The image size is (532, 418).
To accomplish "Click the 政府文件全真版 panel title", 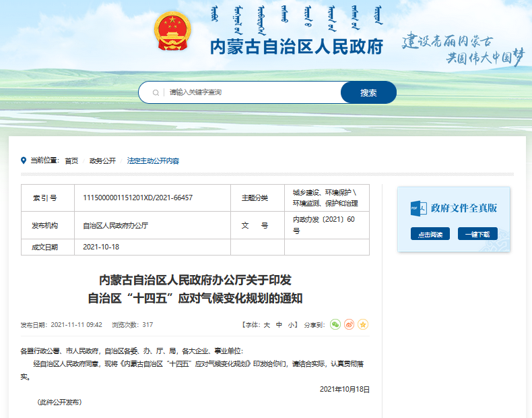I will pyautogui.click(x=464, y=208).
